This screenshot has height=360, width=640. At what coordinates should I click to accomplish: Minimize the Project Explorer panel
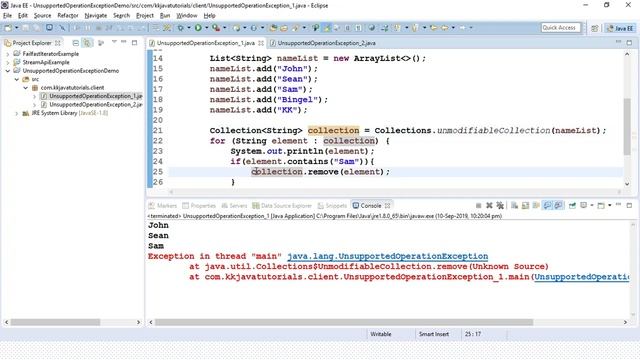click(x=124, y=42)
